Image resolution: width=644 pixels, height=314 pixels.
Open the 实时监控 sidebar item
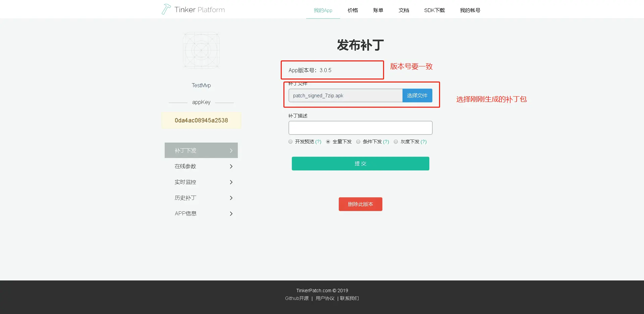pyautogui.click(x=201, y=182)
